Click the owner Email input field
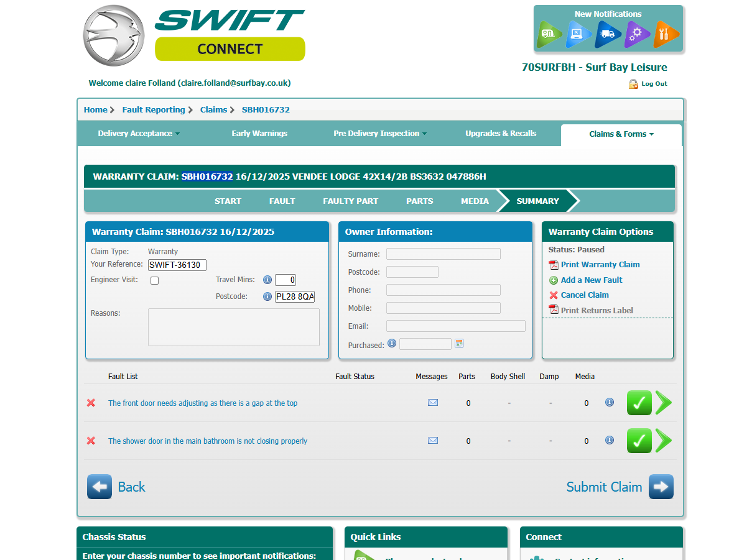This screenshot has height=560, width=729. coord(455,326)
